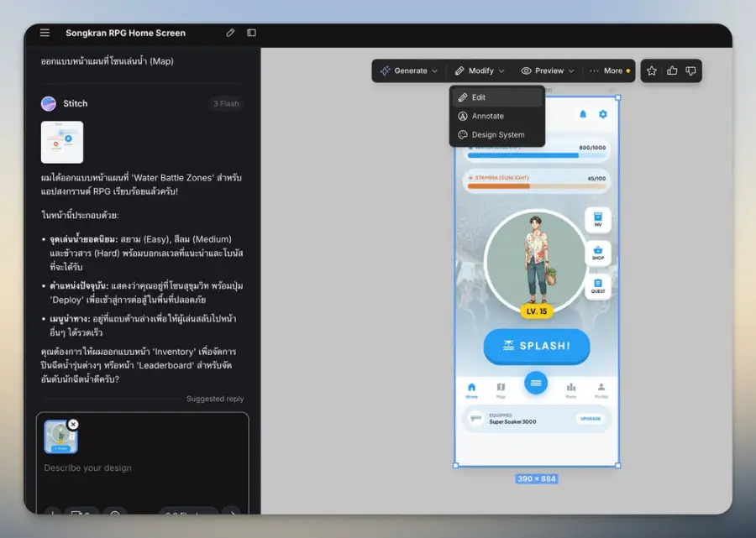
Task: Click the center waves floating button
Action: [536, 383]
